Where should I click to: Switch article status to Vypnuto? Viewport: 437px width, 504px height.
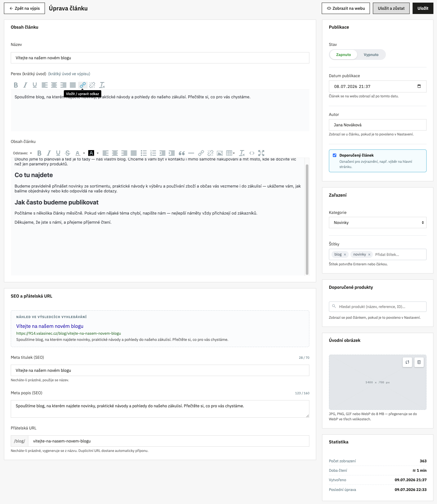[x=371, y=55]
